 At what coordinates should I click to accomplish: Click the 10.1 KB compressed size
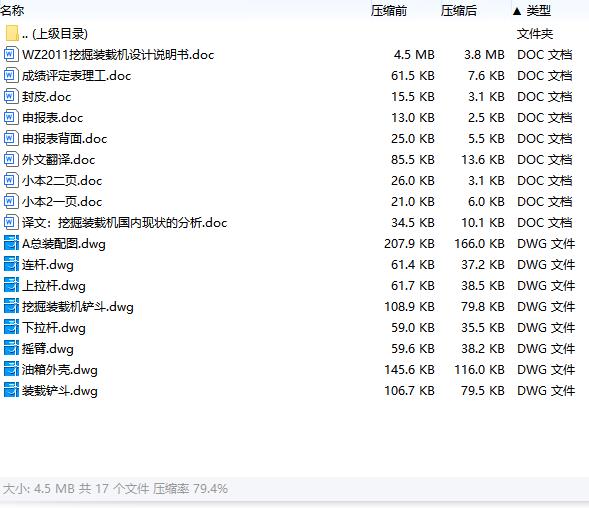483,223
